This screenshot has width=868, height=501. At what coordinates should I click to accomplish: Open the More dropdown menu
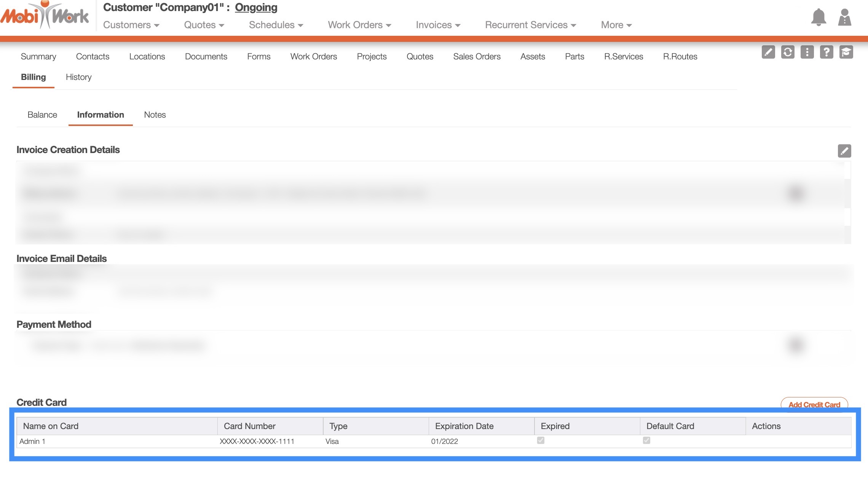coord(616,25)
